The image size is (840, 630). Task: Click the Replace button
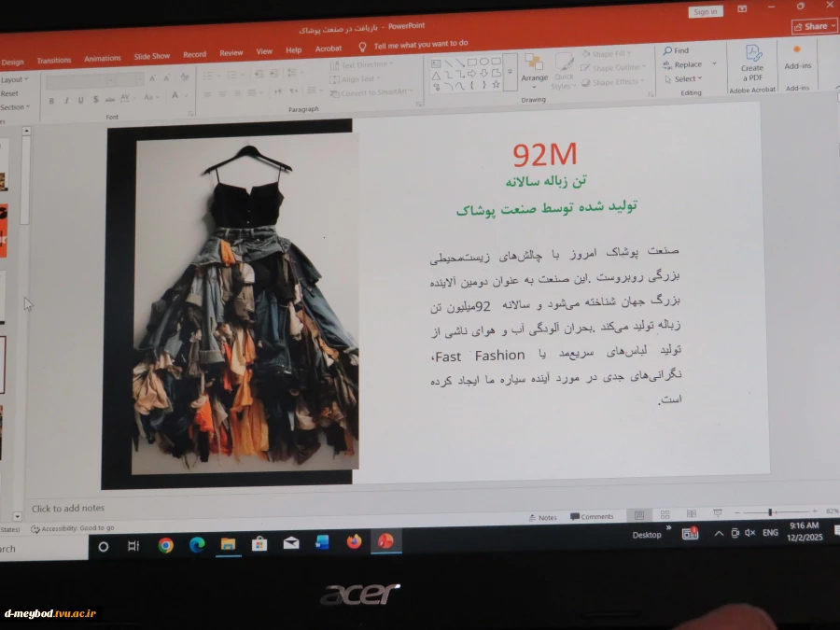[683, 64]
